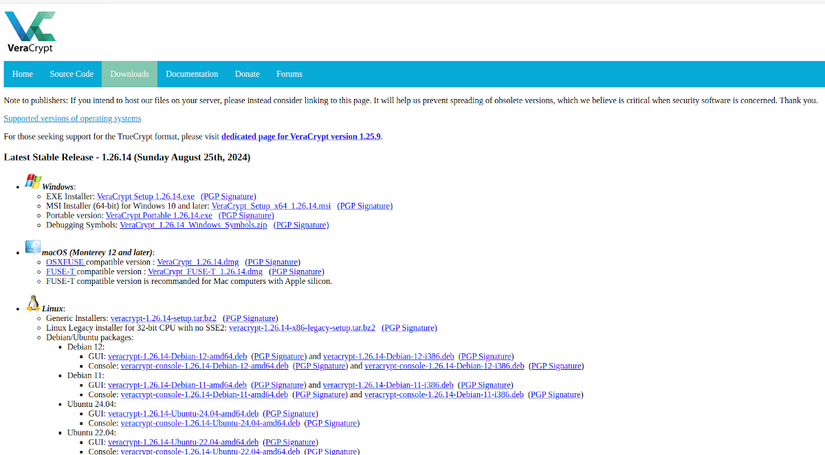
Task: Click the macOS Finder icon
Action: (33, 247)
